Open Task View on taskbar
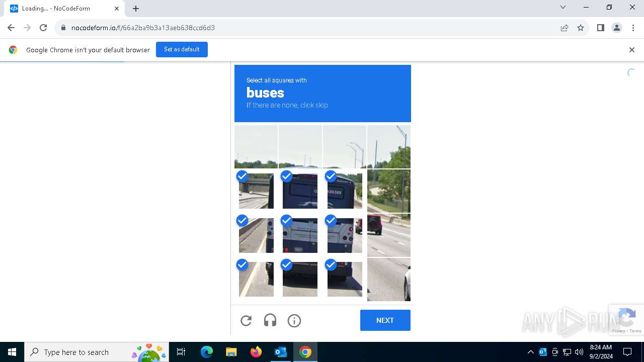Image resolution: width=644 pixels, height=362 pixels. 181,352
